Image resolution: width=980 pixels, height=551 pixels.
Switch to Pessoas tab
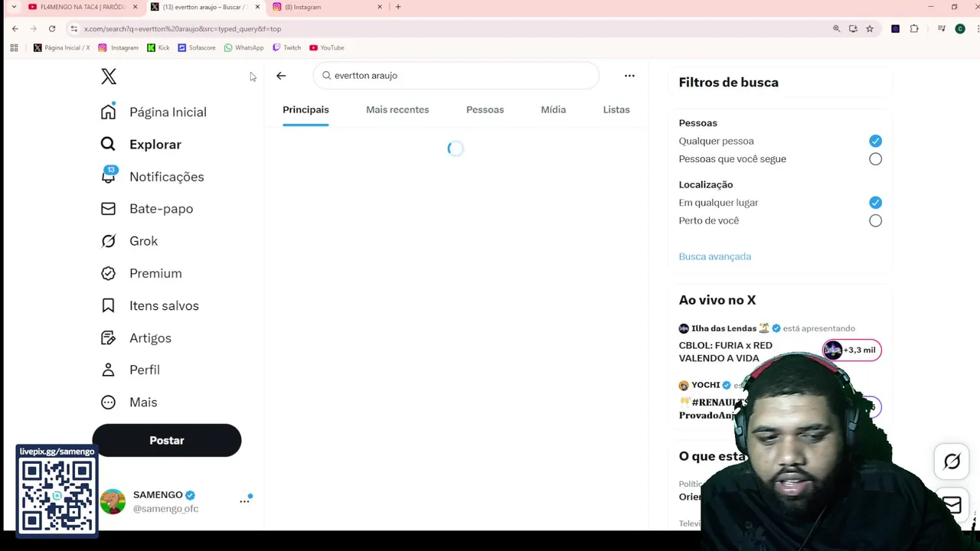(485, 109)
